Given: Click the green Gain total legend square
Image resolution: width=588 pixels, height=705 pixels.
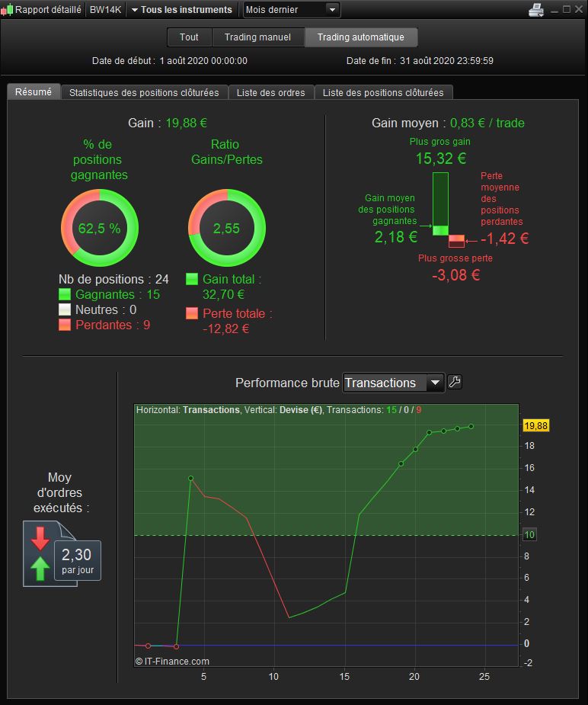Looking at the screenshot, I should 192,279.
